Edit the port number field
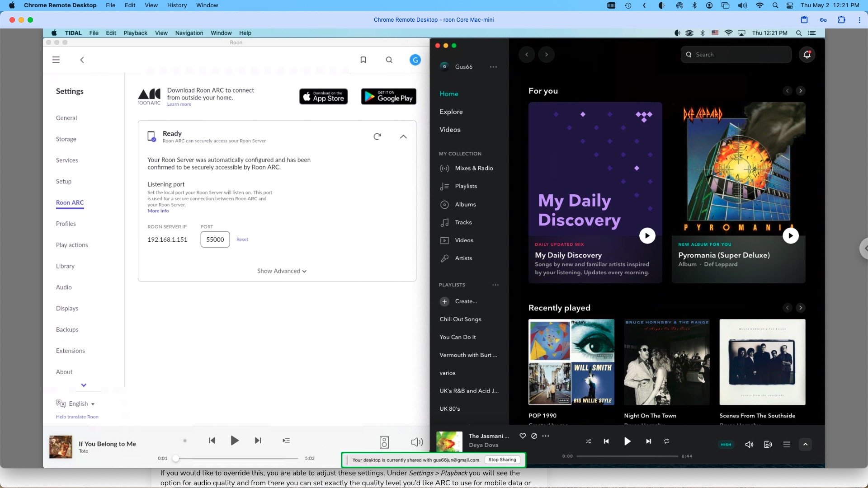 [215, 239]
